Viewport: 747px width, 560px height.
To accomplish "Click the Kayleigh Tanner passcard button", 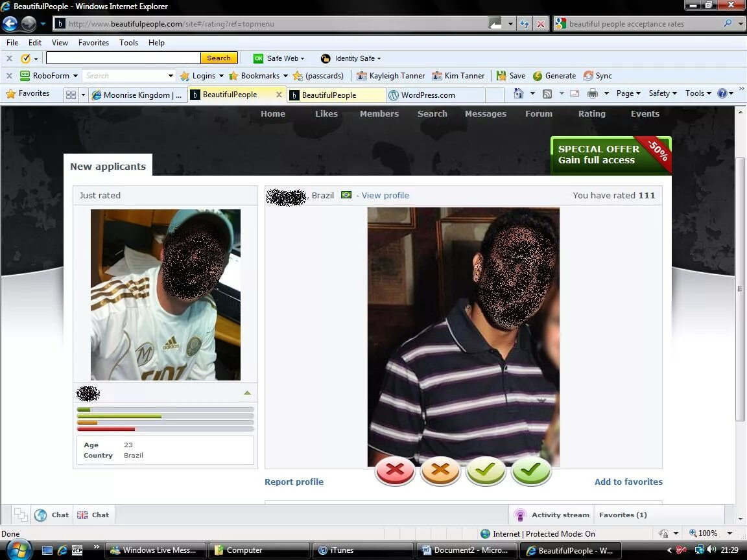I will pyautogui.click(x=390, y=76).
